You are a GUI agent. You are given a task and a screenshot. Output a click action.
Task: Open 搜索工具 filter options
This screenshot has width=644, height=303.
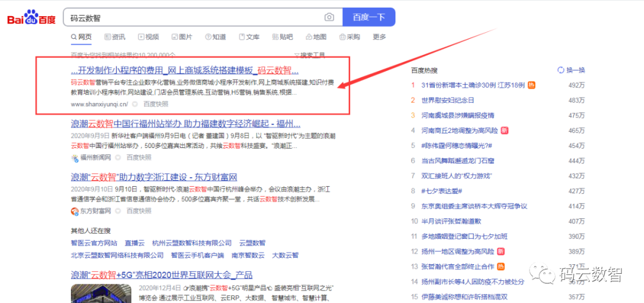310,55
